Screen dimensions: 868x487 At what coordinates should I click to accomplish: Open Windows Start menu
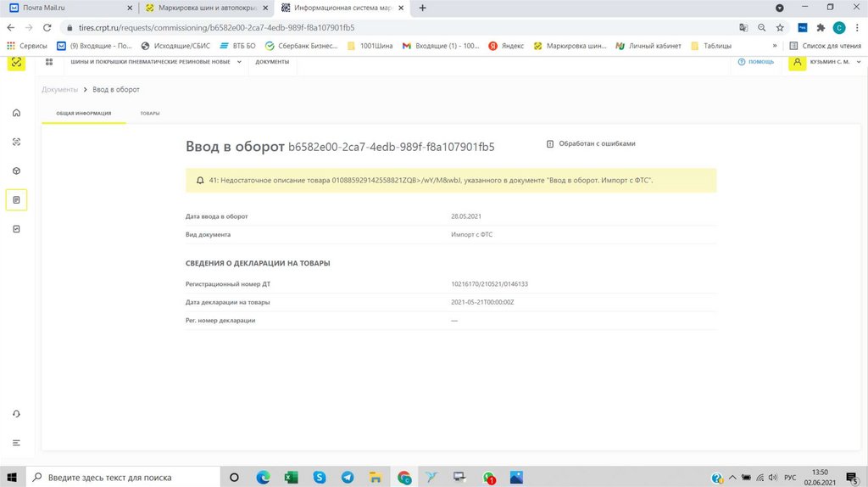point(12,477)
